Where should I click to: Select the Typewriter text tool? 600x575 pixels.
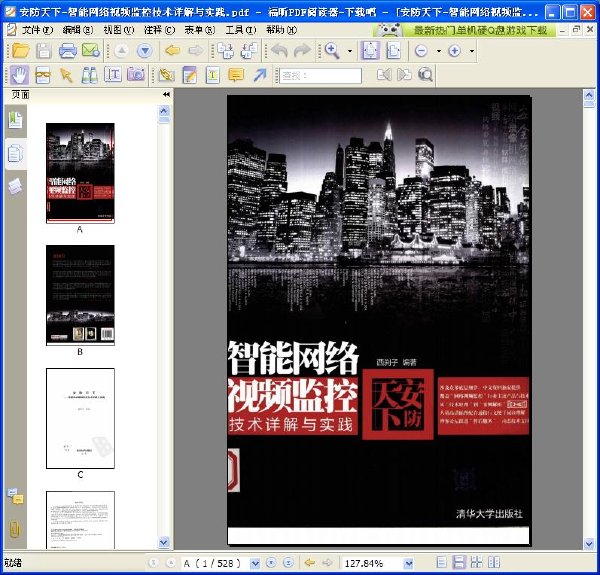pyautogui.click(x=213, y=75)
